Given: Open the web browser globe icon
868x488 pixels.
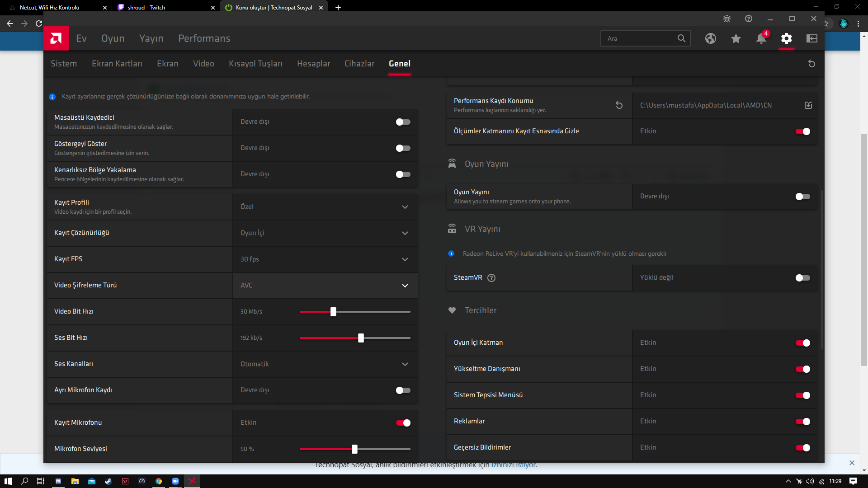Looking at the screenshot, I should (710, 38).
